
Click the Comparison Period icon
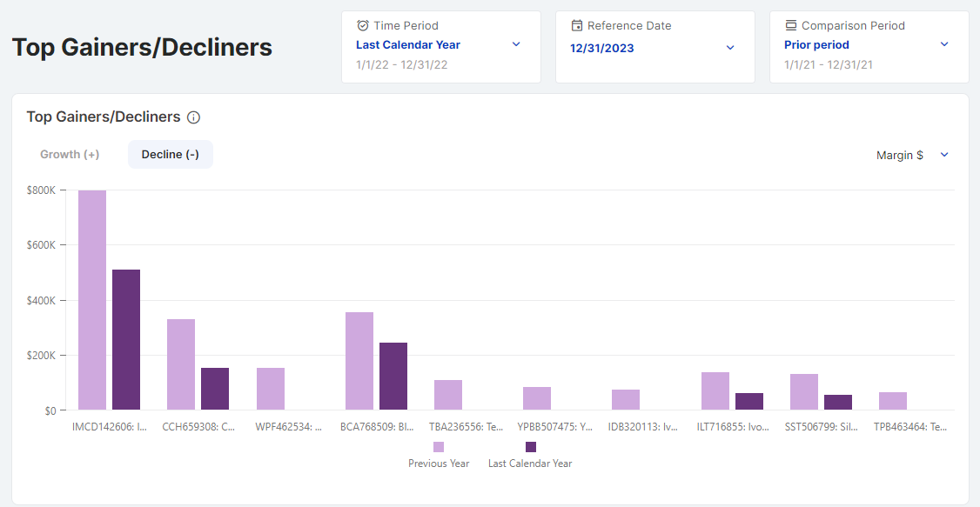[790, 26]
